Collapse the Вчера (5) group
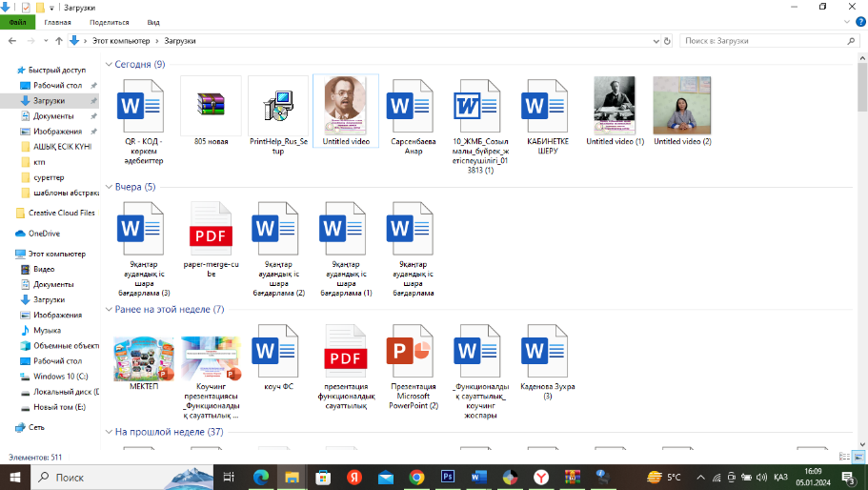 (109, 187)
